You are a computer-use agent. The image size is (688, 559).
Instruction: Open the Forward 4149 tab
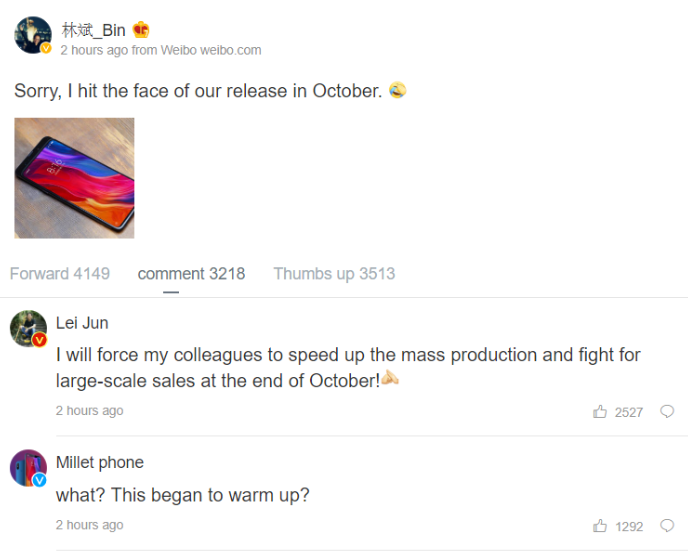(60, 274)
